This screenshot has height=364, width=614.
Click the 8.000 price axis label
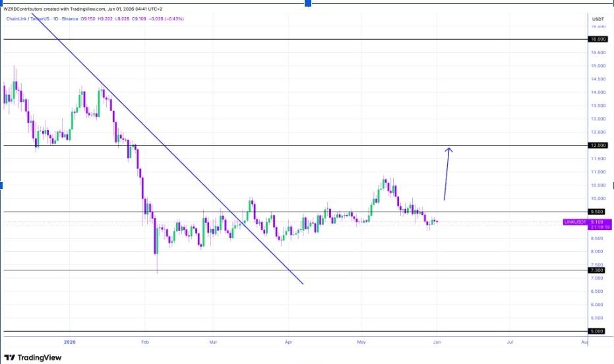597,252
